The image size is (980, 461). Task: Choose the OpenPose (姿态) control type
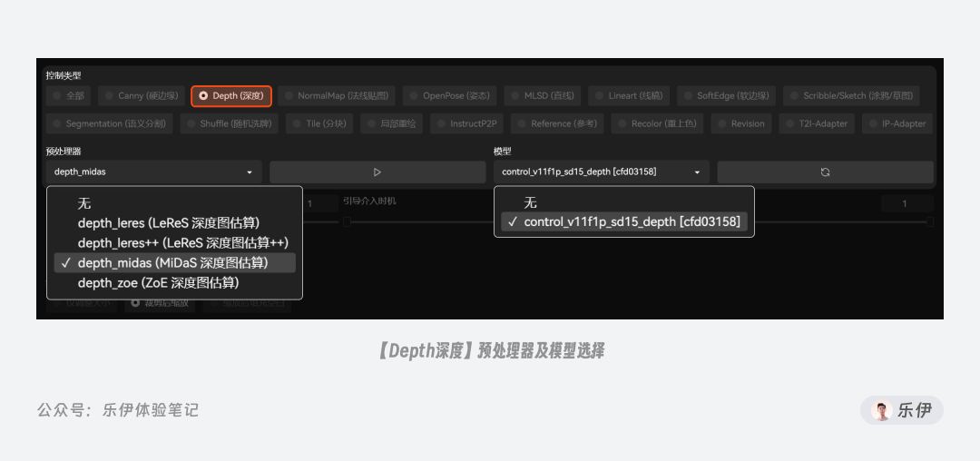[x=450, y=96]
